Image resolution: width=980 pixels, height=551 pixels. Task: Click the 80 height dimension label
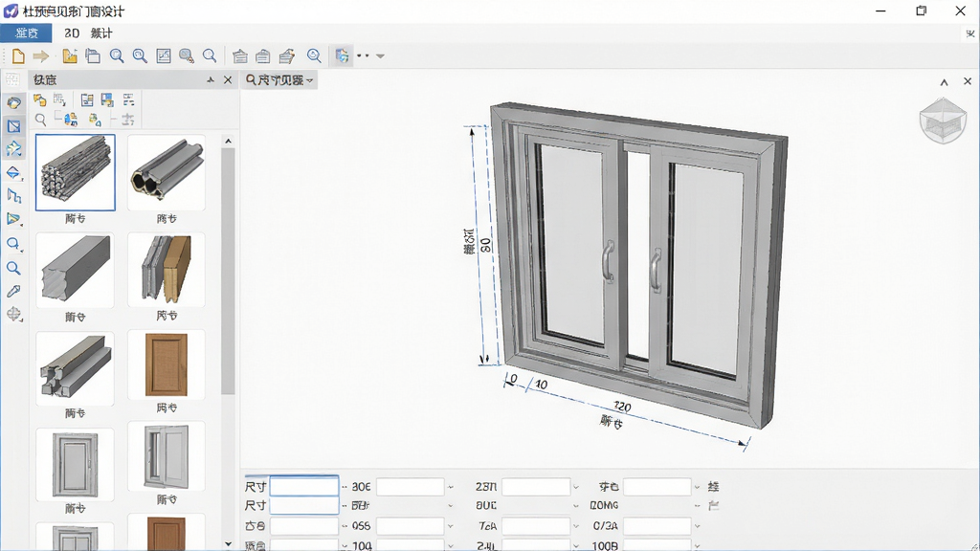tap(485, 245)
